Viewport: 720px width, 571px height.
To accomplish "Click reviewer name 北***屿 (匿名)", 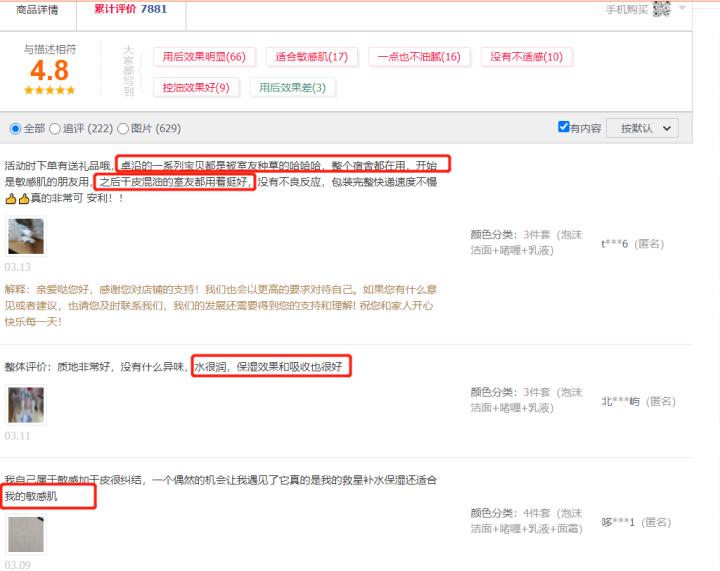I will click(x=638, y=402).
